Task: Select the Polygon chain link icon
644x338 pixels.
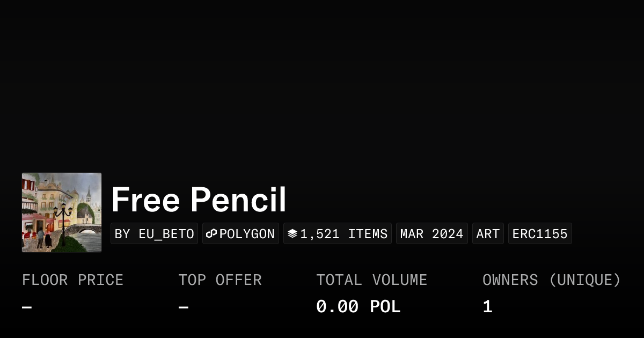Action: click(x=211, y=233)
